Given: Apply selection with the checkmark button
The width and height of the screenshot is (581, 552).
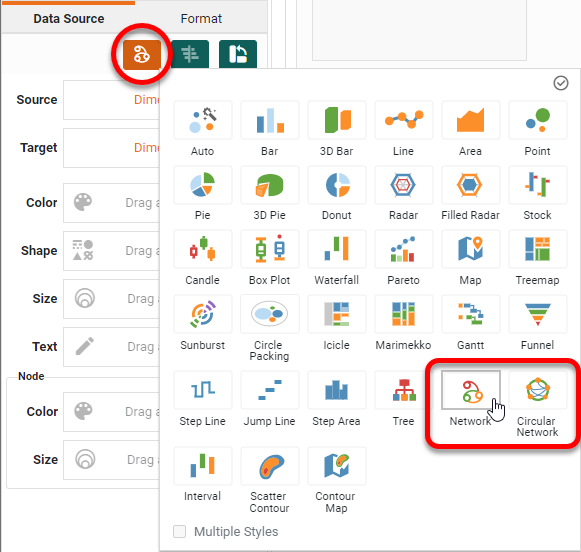Looking at the screenshot, I should [561, 83].
